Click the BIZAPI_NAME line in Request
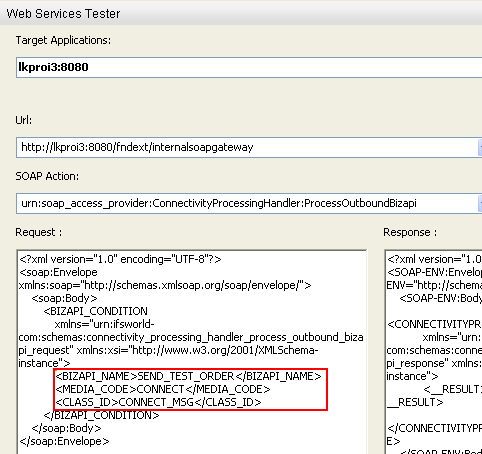482x454 pixels. 188,376
